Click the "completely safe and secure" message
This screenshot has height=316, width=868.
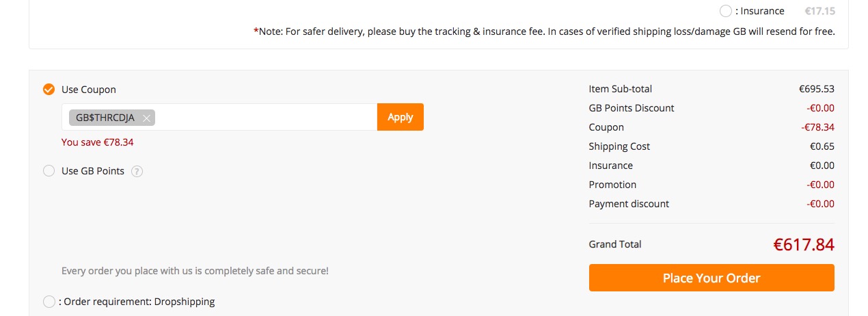195,271
